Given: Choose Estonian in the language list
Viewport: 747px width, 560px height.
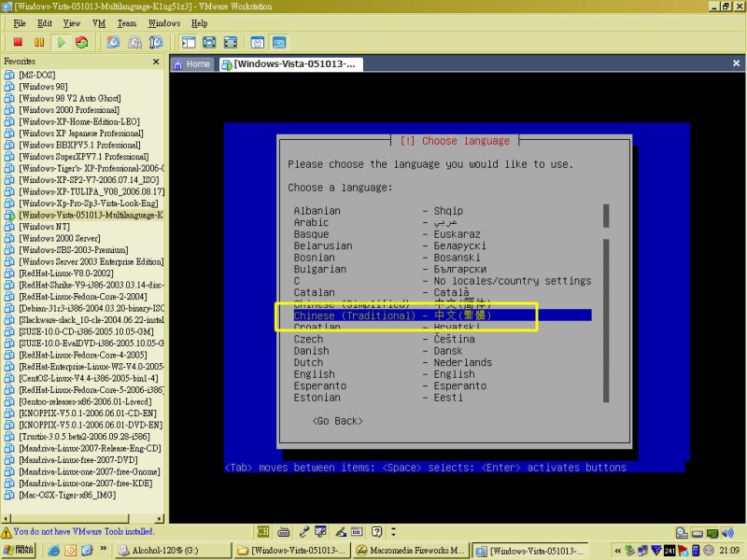Looking at the screenshot, I should [317, 398].
